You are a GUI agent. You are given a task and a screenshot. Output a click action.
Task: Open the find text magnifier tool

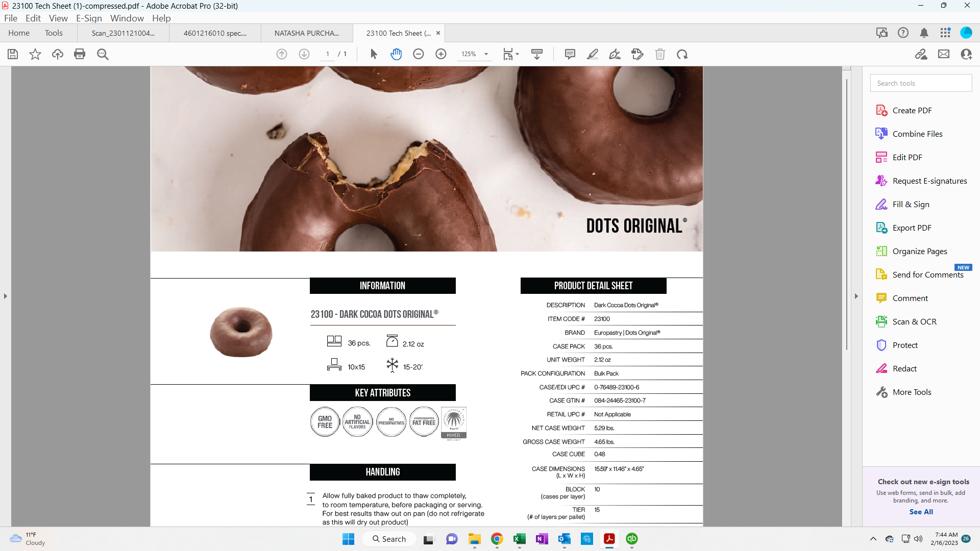[103, 54]
